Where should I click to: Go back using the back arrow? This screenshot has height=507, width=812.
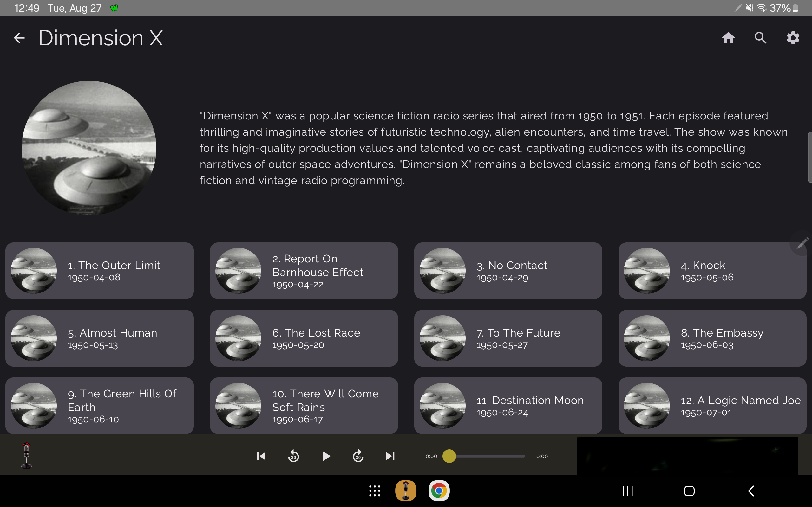19,38
